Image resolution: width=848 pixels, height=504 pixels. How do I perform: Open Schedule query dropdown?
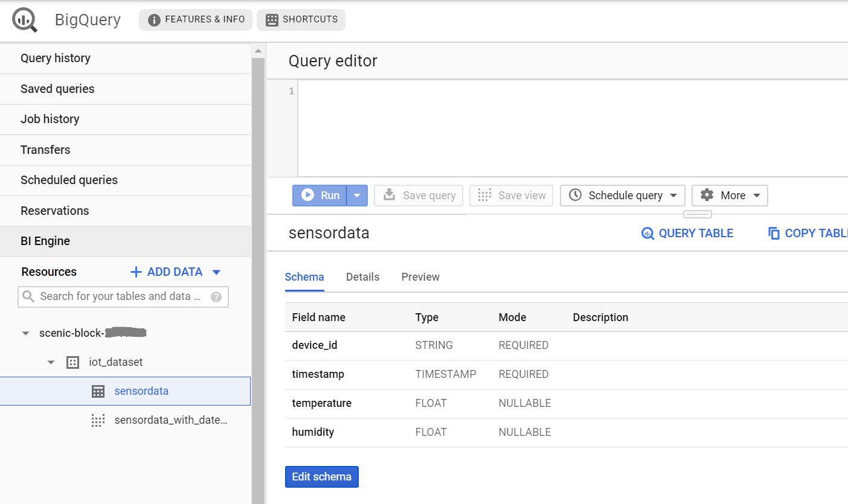(x=623, y=196)
